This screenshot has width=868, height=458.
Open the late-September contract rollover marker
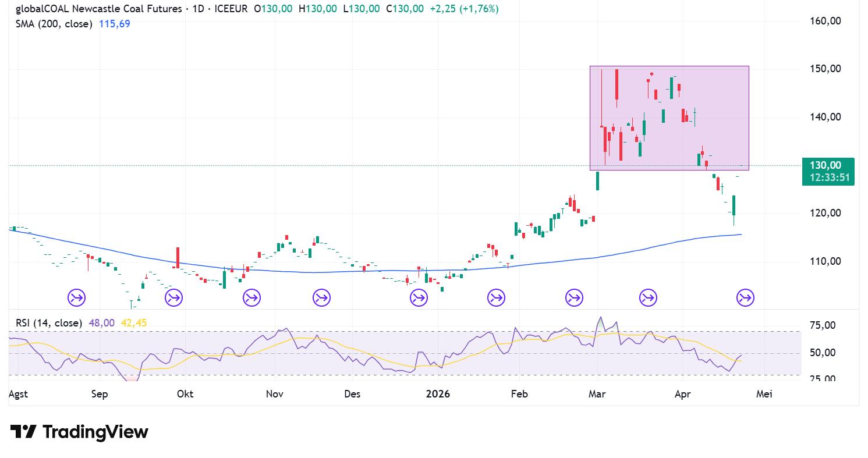tap(173, 298)
